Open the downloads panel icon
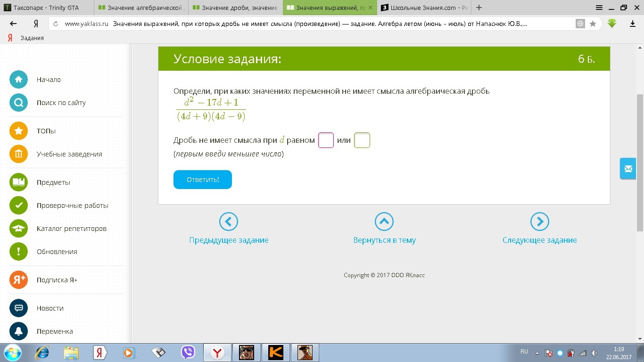Screen dimensions: 644x362 pos(633,24)
